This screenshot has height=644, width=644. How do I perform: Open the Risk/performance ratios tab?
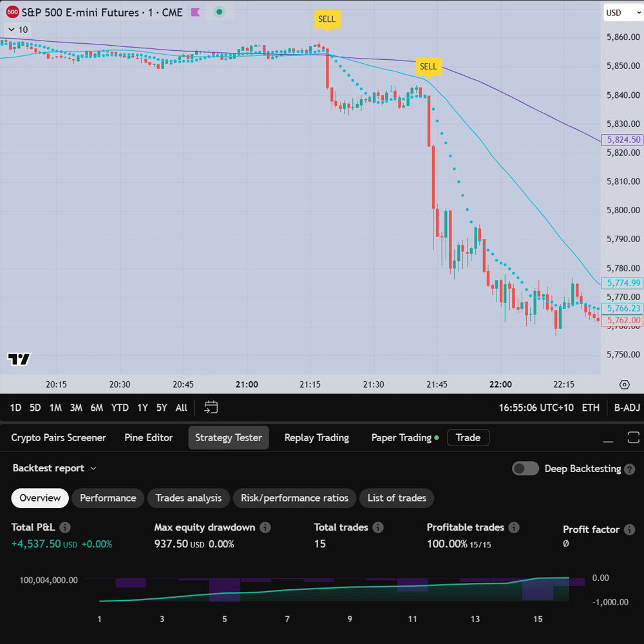pyautogui.click(x=294, y=498)
